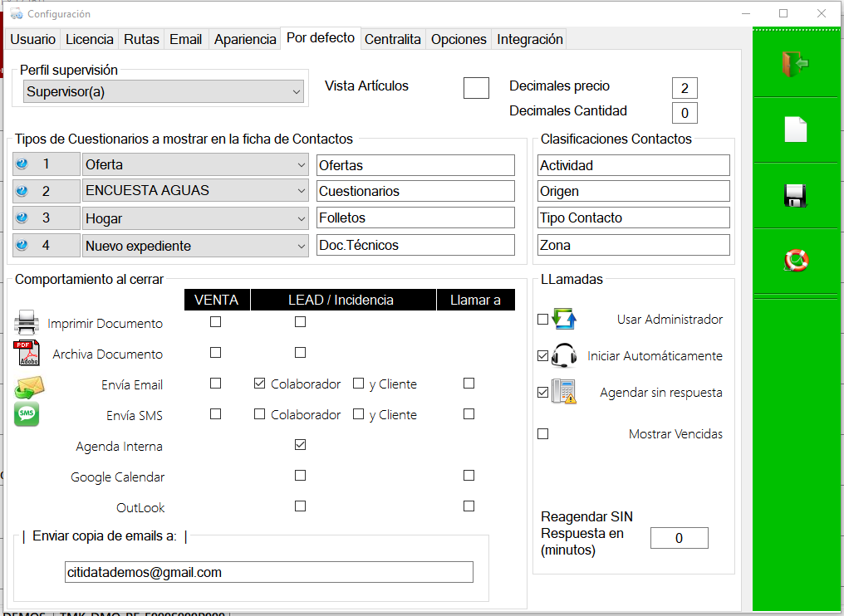Click the exit door icon

click(796, 64)
